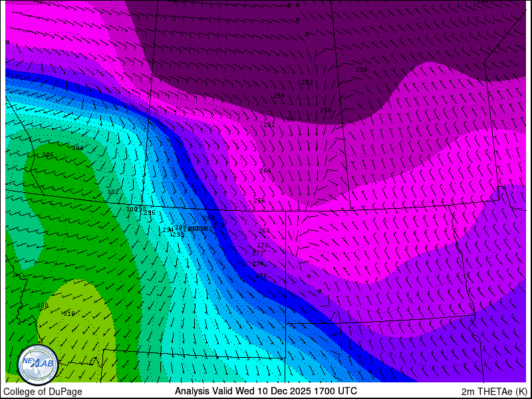Click the 276 contour label
Image resolution: width=532 pixels, height=399 pixels.
(261, 276)
